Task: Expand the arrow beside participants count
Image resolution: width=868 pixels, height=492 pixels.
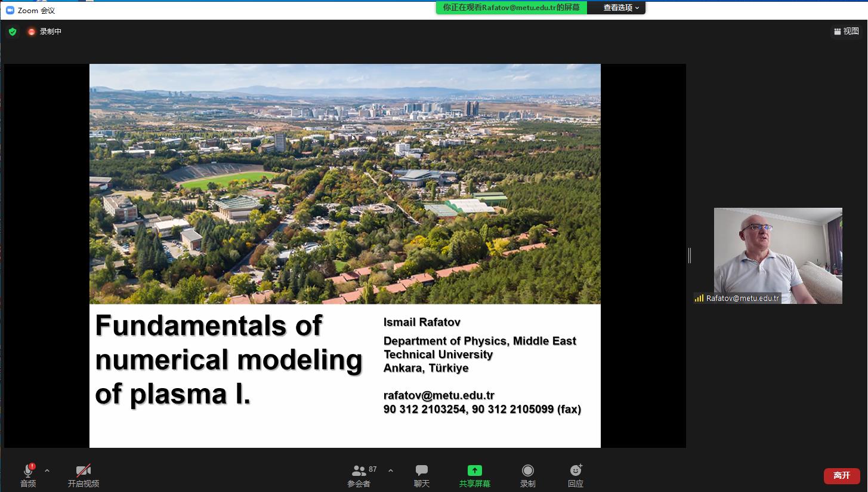Action: 391,471
